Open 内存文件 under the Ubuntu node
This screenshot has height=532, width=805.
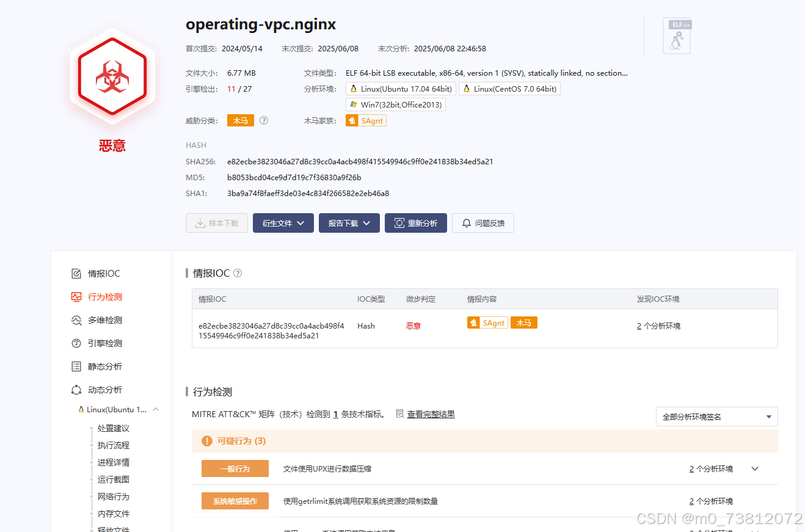114,514
